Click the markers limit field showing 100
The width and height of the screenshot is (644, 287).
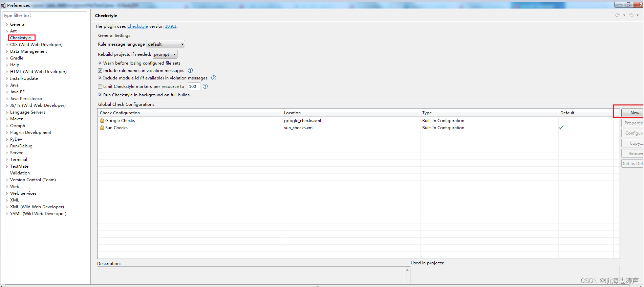coord(194,86)
